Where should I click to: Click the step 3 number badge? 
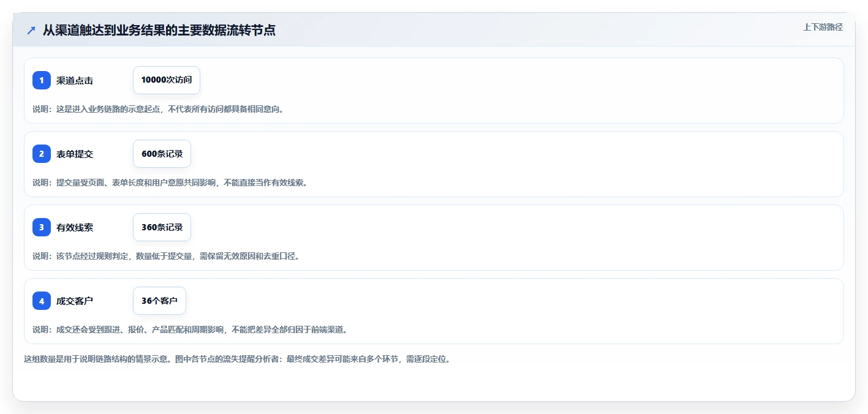[x=42, y=227]
